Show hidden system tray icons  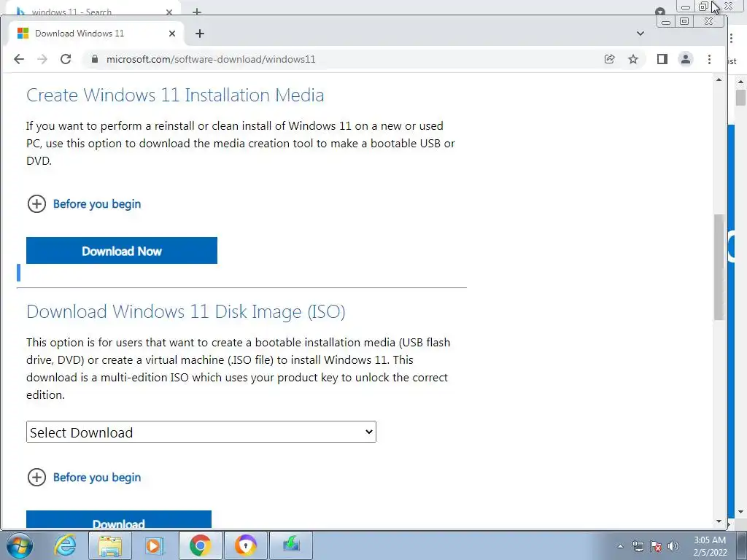[620, 546]
